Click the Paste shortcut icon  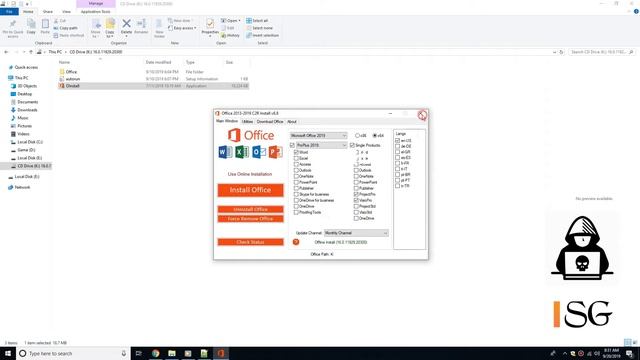click(56, 36)
